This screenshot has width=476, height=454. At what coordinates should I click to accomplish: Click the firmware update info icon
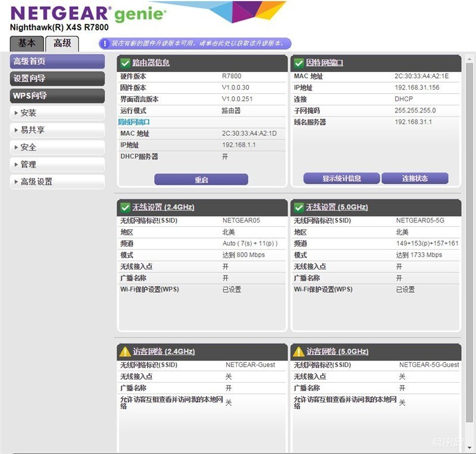point(105,43)
